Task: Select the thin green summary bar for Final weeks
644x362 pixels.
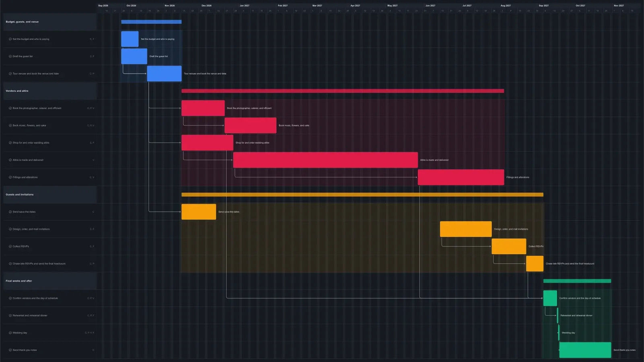Action: point(577,281)
